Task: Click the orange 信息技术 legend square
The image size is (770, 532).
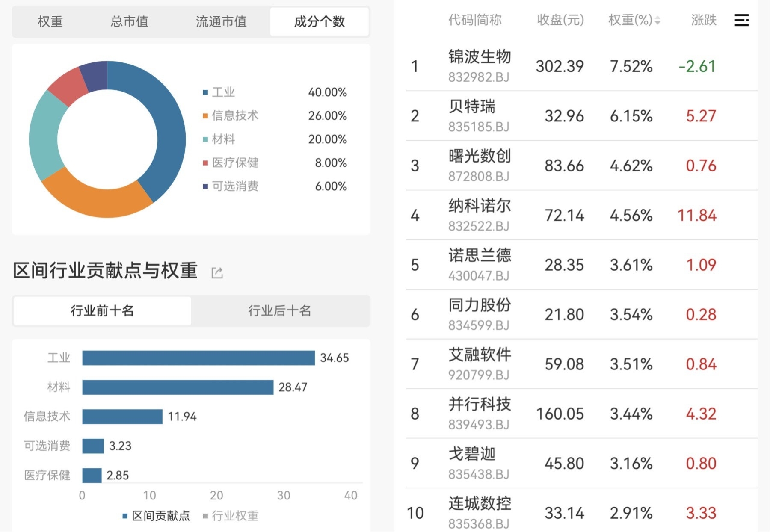Action: click(205, 116)
